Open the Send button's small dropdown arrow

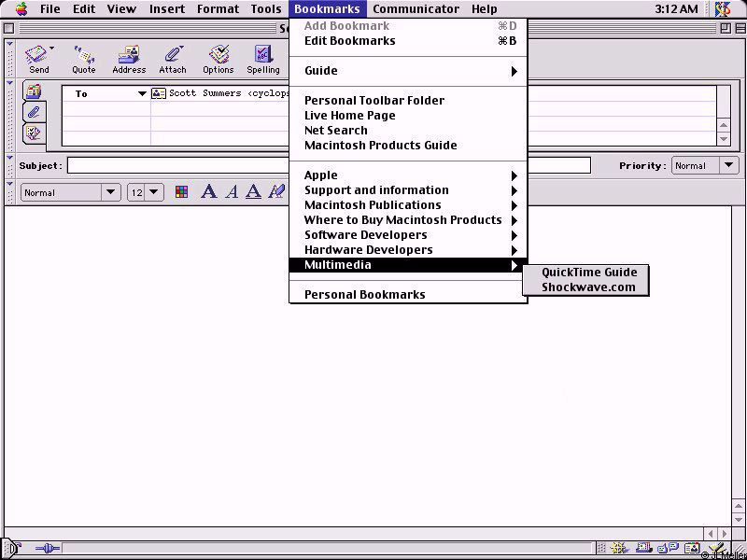tap(52, 49)
